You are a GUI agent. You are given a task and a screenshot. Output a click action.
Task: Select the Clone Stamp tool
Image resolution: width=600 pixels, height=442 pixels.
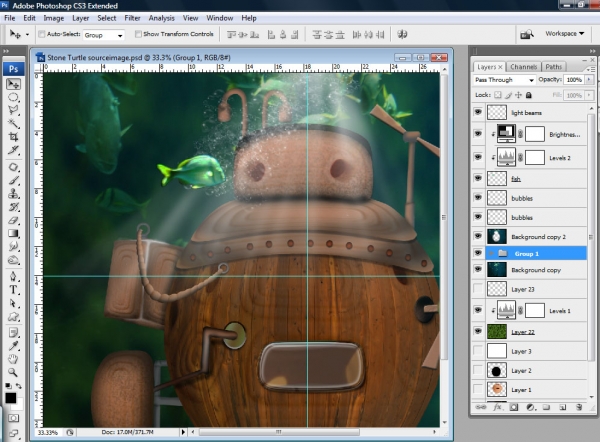click(13, 194)
